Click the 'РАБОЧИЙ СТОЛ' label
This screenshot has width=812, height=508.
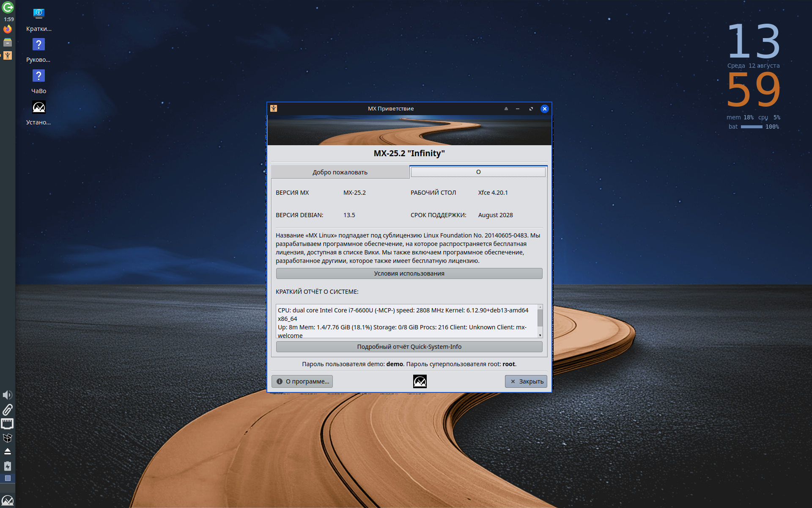tap(433, 193)
